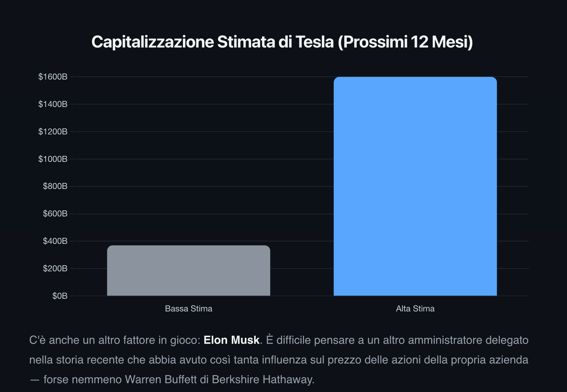Click the $1400B y-axis label

[53, 104]
